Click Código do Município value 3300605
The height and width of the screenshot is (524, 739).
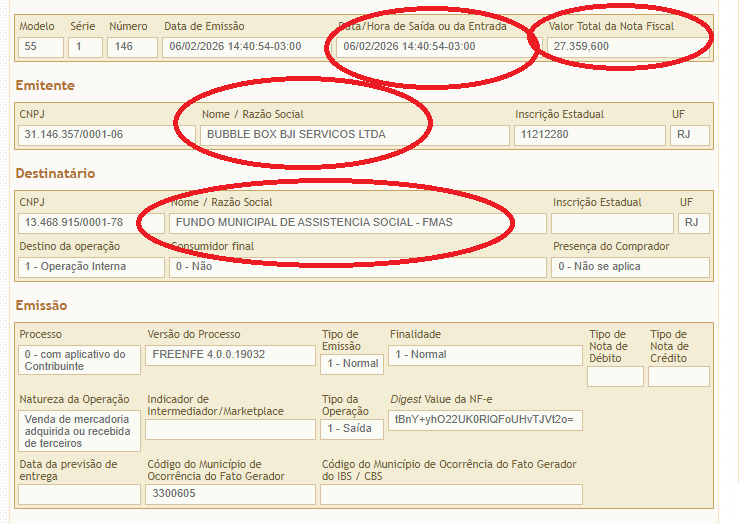click(230, 495)
